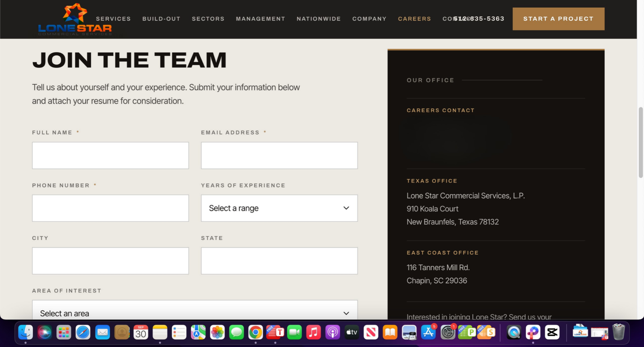Image resolution: width=644 pixels, height=347 pixels.
Task: Open the Maps app in dock
Action: point(198,332)
